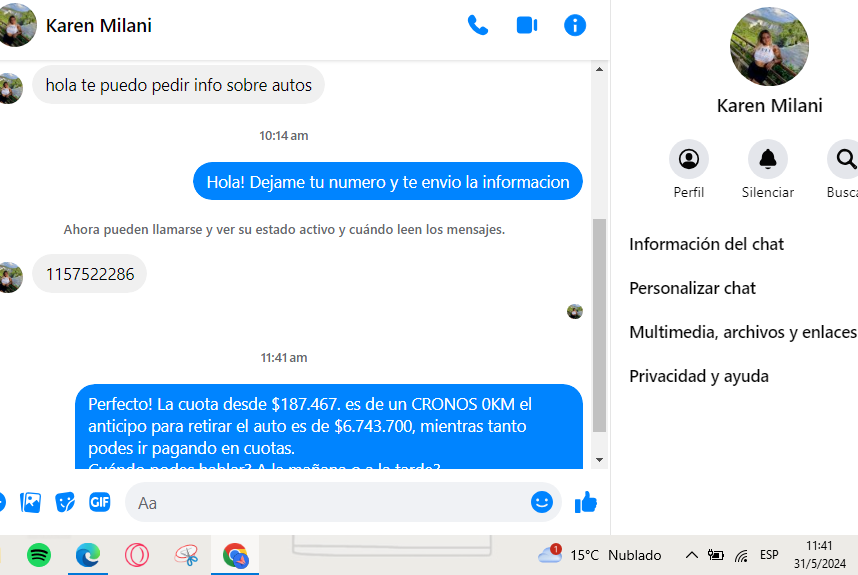858x575 pixels.
Task: Mute conversation with the Silenciar bell
Action: (767, 159)
